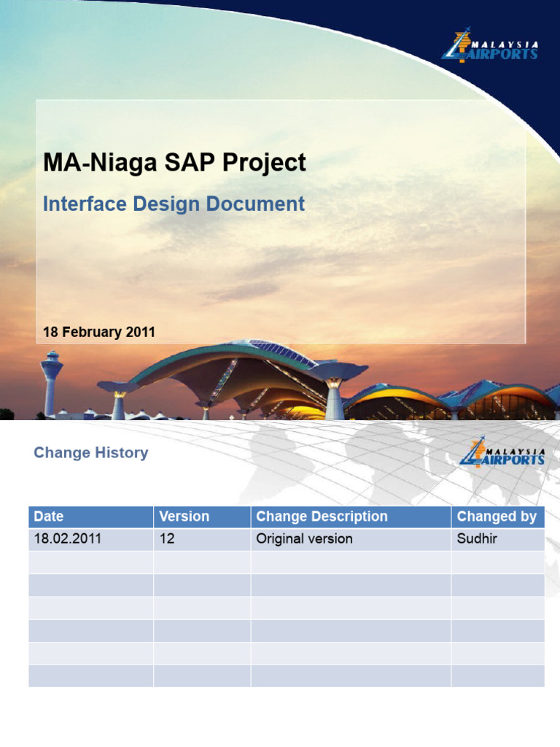Click the '18 February 2011' date text
Viewport: 560px width, 747px height.
(99, 332)
